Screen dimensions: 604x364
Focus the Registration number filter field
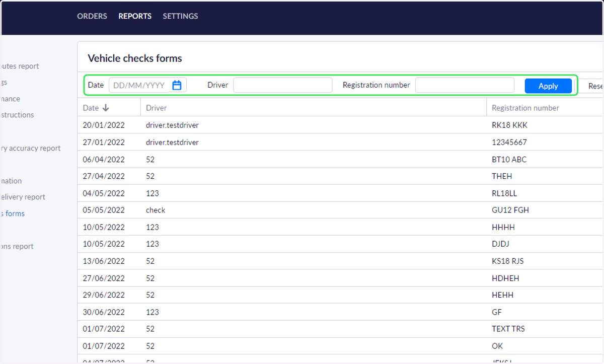click(x=465, y=85)
